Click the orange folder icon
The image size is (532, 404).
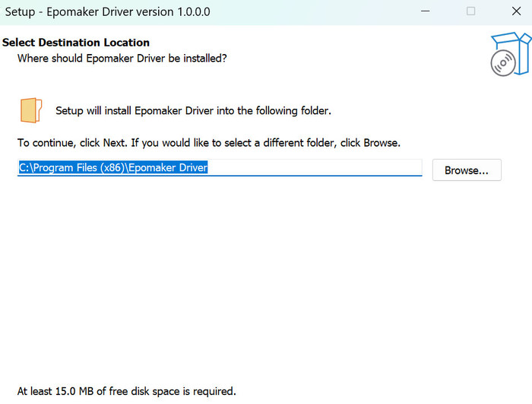[31, 110]
